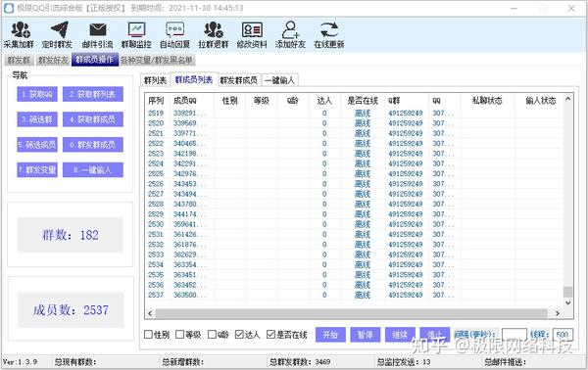This screenshot has height=370, width=588.
Task: Click the member list scroll-down arrow
Action: coord(567,302)
